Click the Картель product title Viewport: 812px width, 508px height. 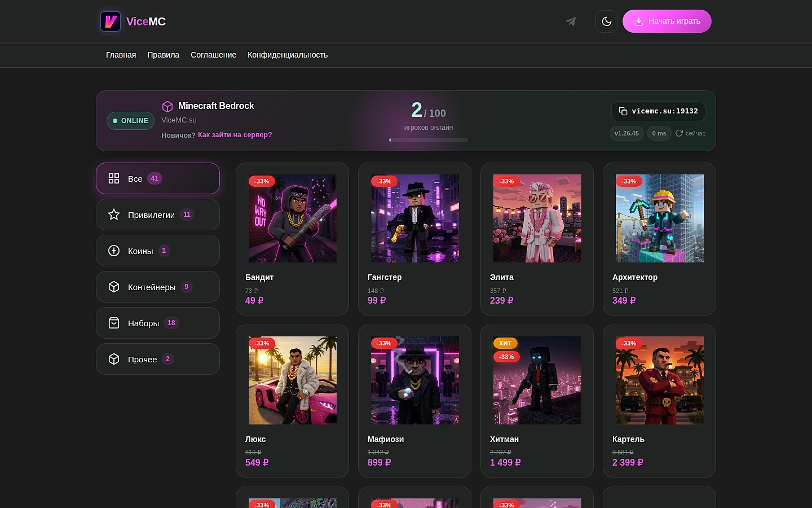point(628,439)
